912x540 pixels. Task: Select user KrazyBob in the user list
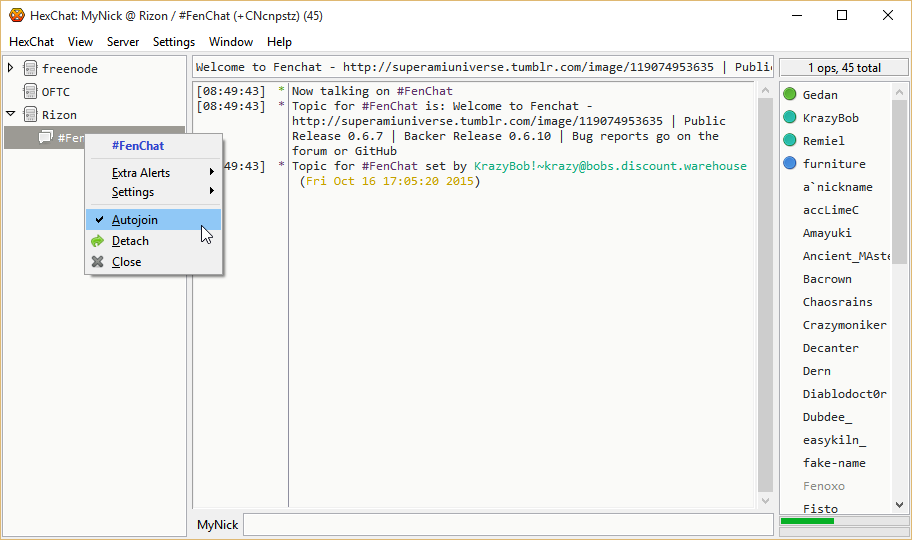831,118
